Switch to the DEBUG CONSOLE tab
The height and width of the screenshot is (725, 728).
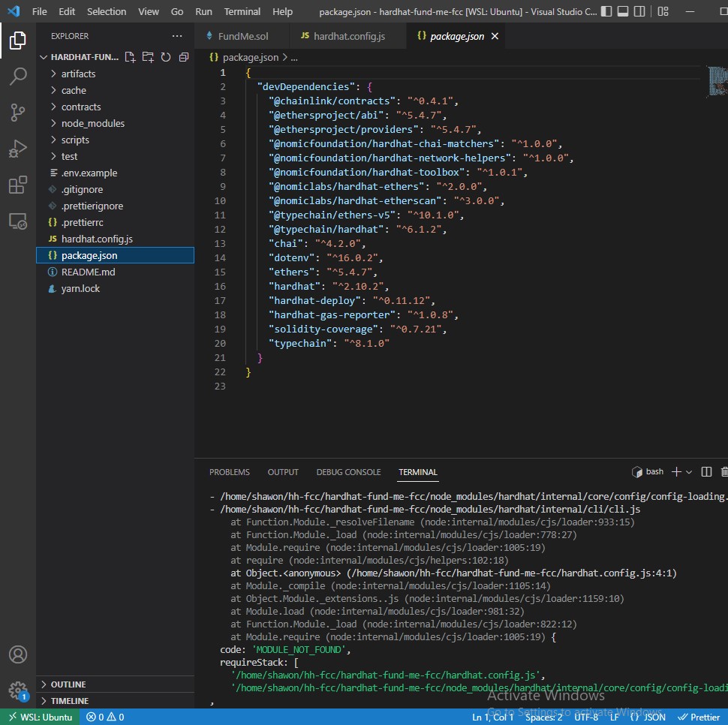pyautogui.click(x=348, y=472)
